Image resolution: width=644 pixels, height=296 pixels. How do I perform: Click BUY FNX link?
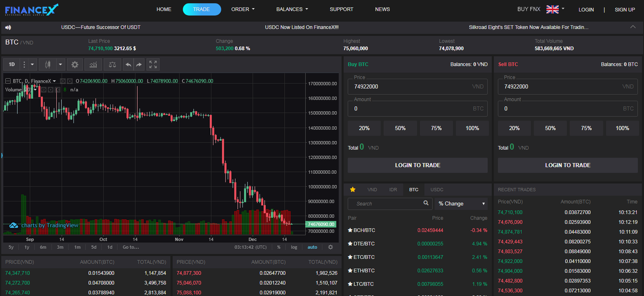(529, 9)
